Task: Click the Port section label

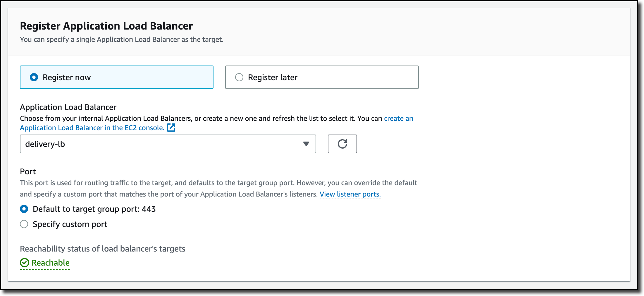Action: pyautogui.click(x=28, y=171)
